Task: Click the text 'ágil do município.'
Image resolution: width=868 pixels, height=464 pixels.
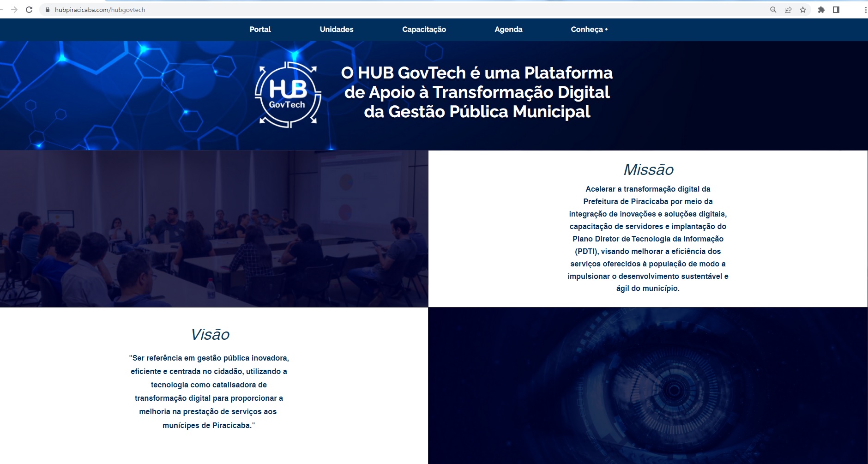Action: 648,289
